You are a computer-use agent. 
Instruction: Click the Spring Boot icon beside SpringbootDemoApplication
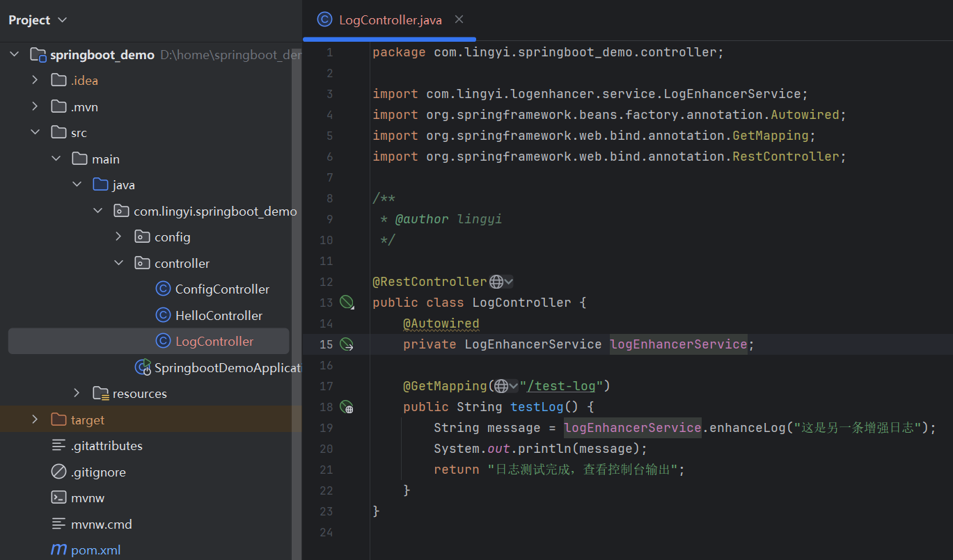pos(143,367)
